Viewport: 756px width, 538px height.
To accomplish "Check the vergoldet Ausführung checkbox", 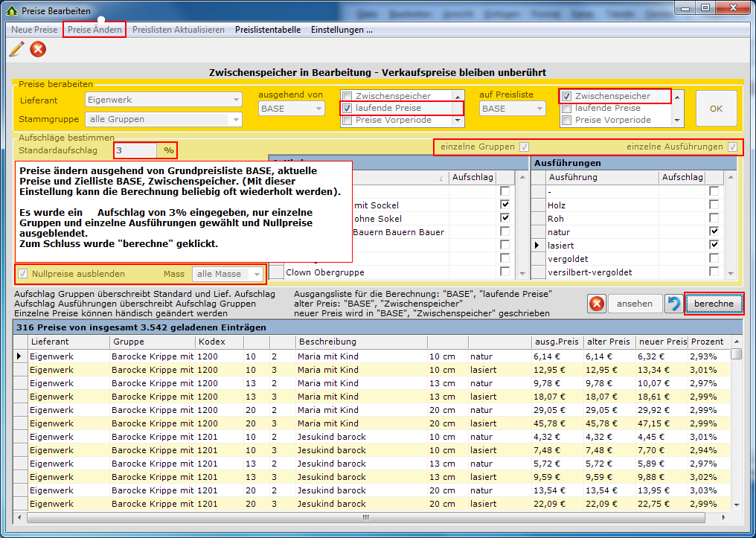I will pos(714,259).
